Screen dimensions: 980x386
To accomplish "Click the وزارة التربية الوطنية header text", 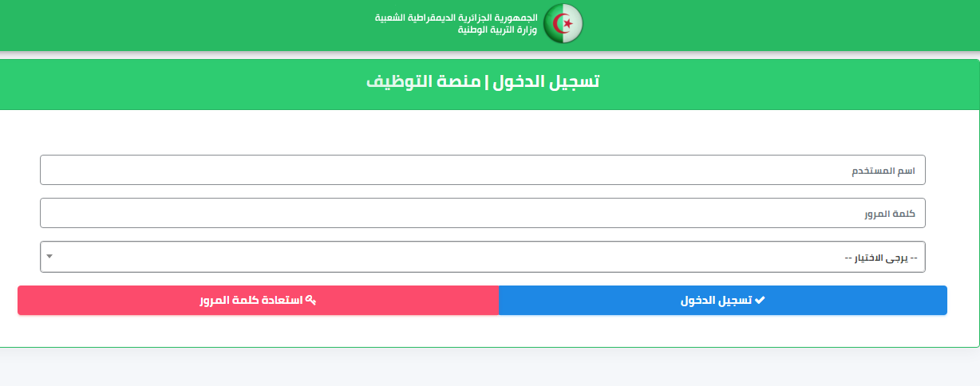I will click(498, 30).
